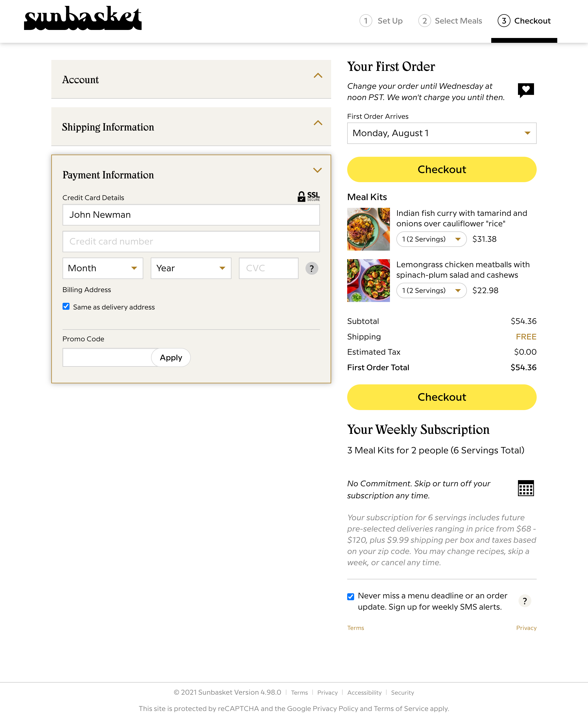This screenshot has width=588, height=719.
Task: Click the Apply promo code button
Action: click(x=170, y=357)
